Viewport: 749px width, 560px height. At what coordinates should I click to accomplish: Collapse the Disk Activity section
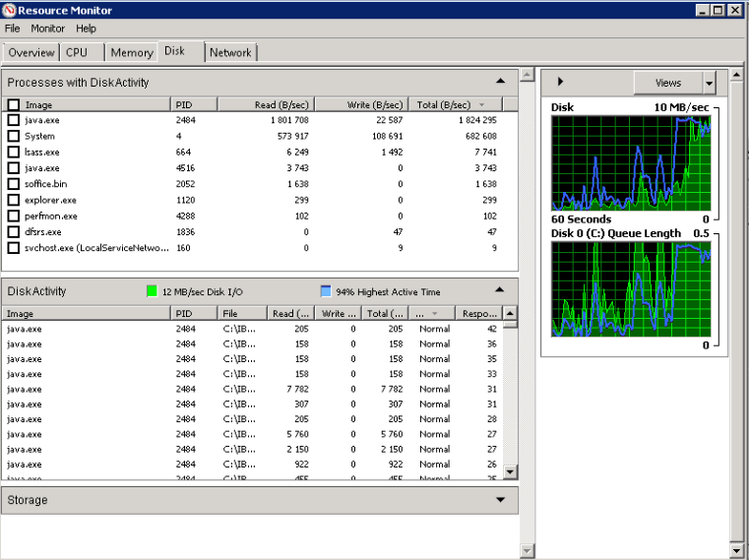point(500,289)
